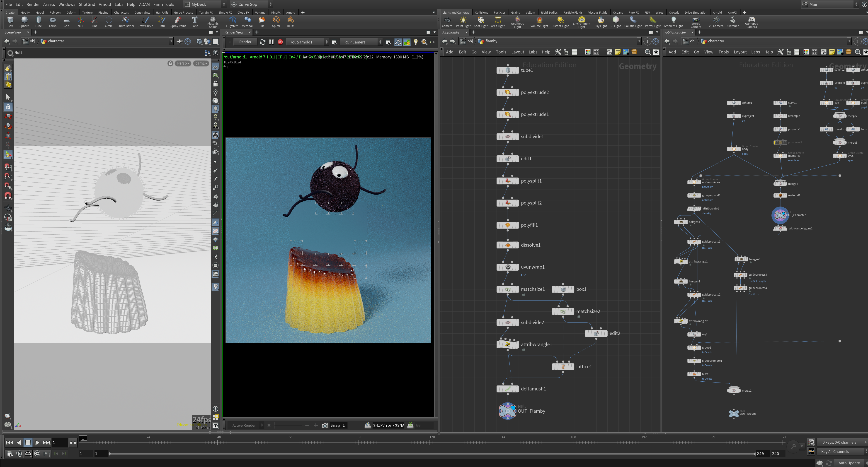Jump to the first frame

[10, 443]
